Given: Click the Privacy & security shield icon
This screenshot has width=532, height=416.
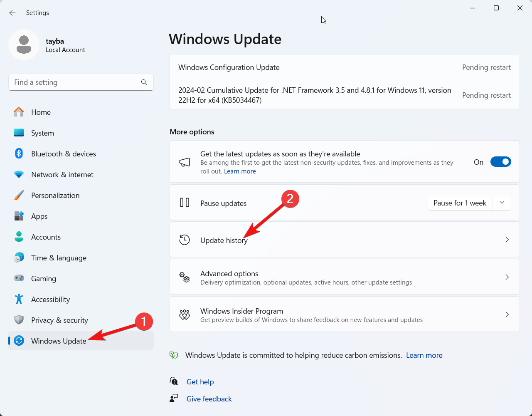Looking at the screenshot, I should [19, 320].
